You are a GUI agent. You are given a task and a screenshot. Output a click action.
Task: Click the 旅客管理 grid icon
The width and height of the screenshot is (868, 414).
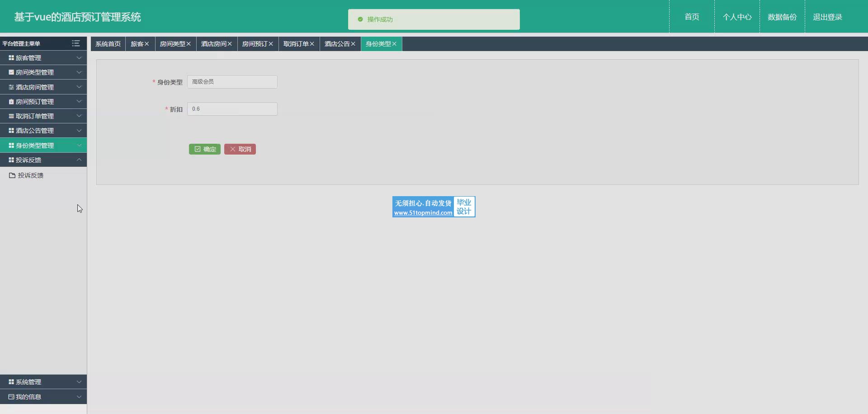[11, 58]
